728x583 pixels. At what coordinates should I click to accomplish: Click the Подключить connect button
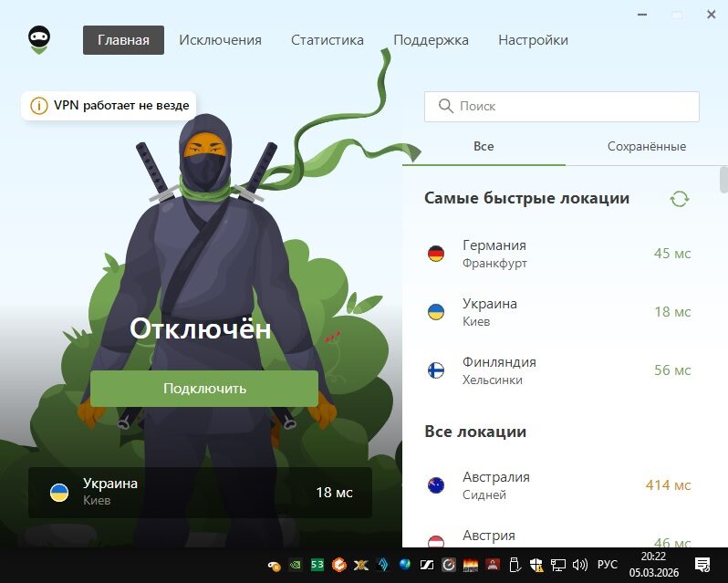[204, 389]
